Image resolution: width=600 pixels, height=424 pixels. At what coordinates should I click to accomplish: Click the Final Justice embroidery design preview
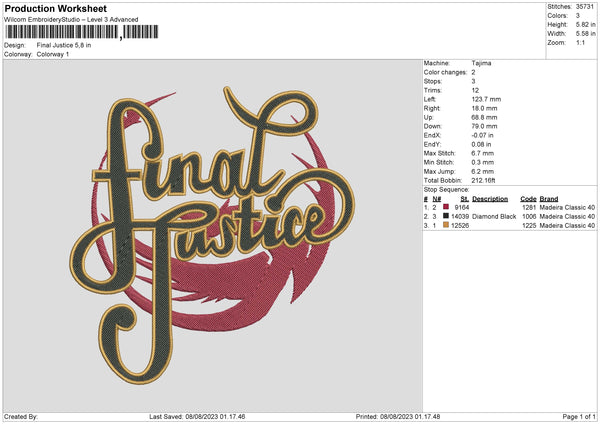(x=213, y=235)
